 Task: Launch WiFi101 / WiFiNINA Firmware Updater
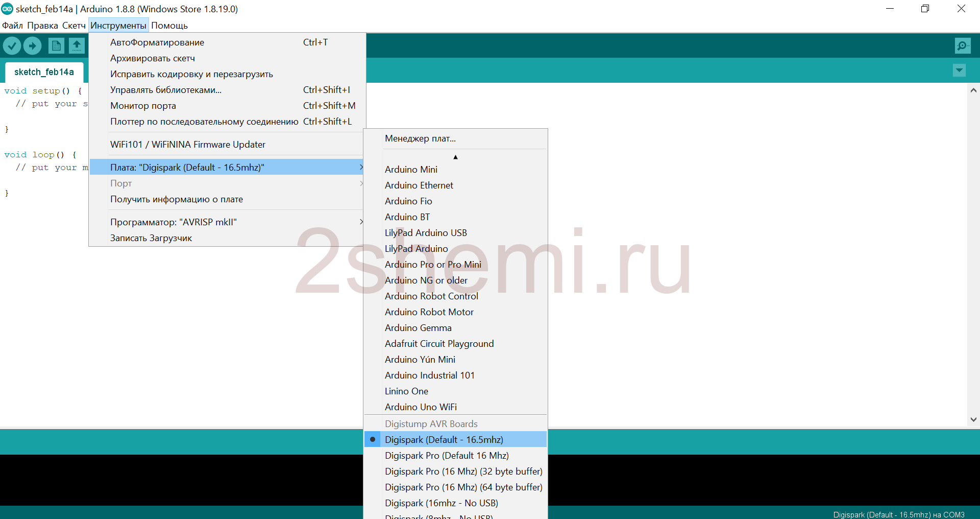pos(227,145)
